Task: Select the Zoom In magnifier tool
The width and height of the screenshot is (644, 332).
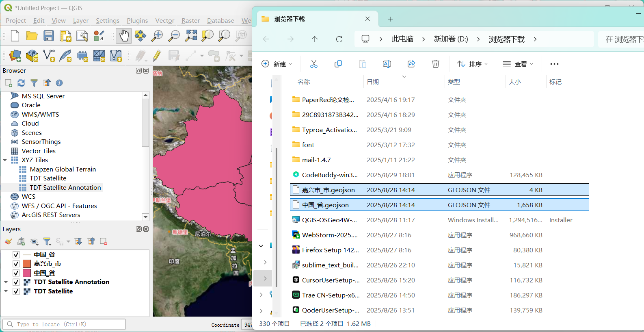Action: coord(157,36)
